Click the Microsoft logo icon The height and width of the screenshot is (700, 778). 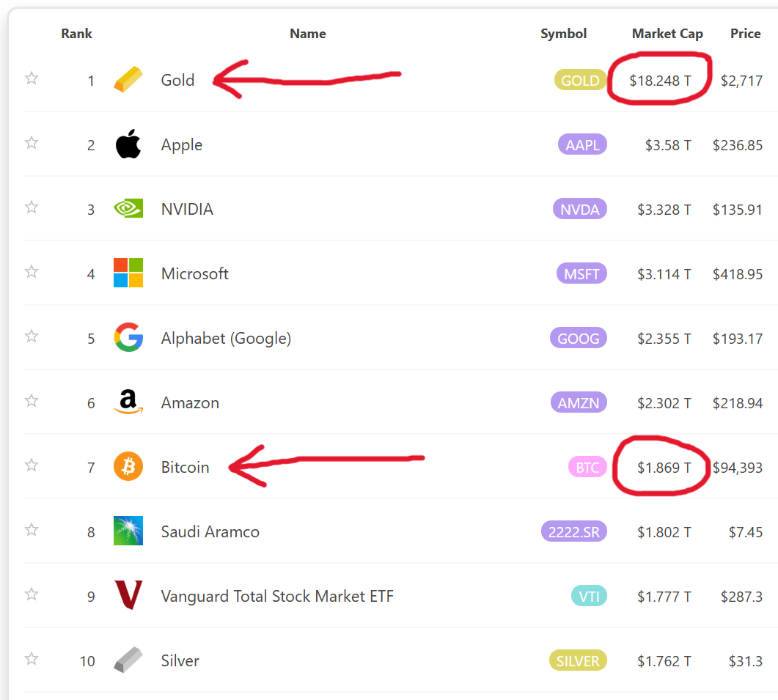click(128, 273)
